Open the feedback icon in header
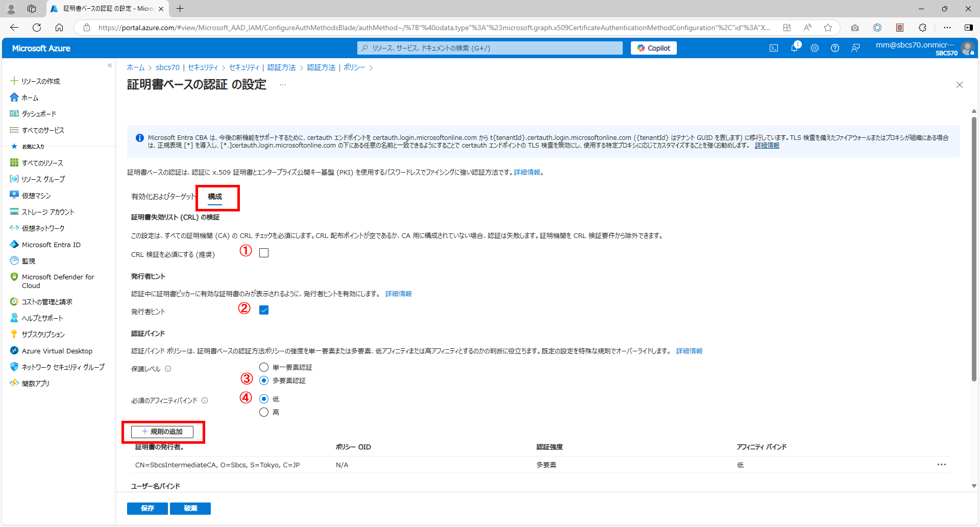The width and height of the screenshot is (980, 527). [x=855, y=48]
